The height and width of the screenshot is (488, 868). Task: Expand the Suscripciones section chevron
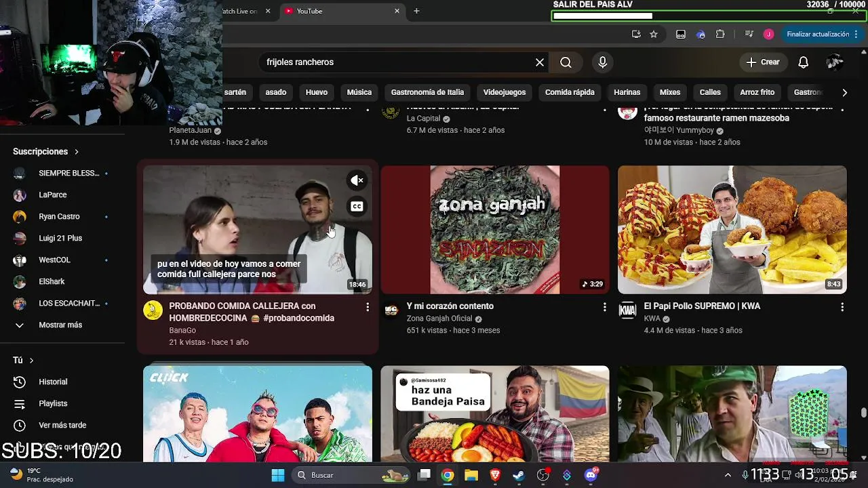click(77, 152)
